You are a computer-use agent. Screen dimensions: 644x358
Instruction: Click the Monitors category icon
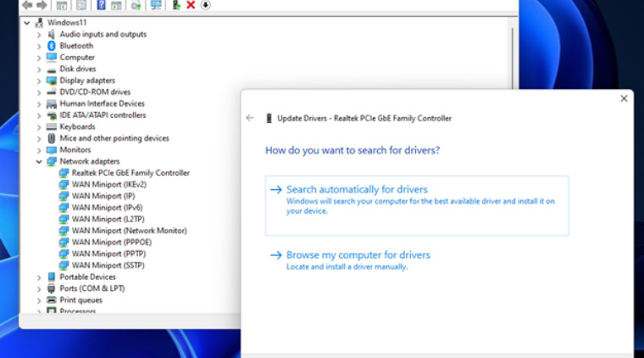(x=52, y=149)
